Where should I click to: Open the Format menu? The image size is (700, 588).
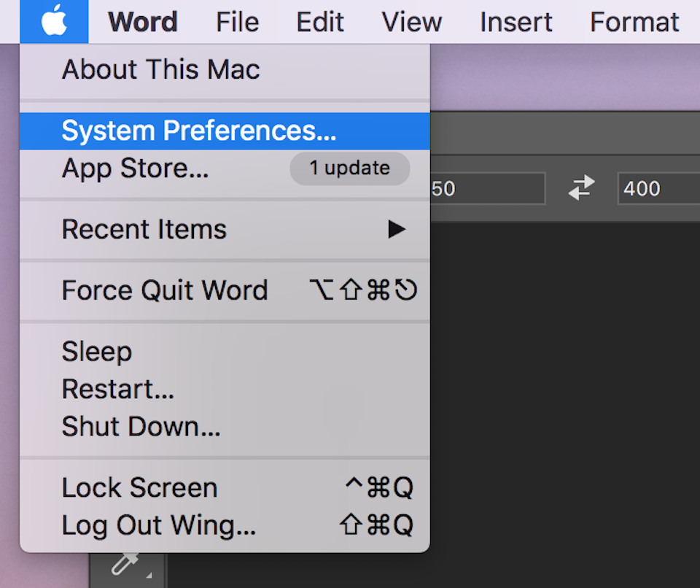tap(633, 21)
